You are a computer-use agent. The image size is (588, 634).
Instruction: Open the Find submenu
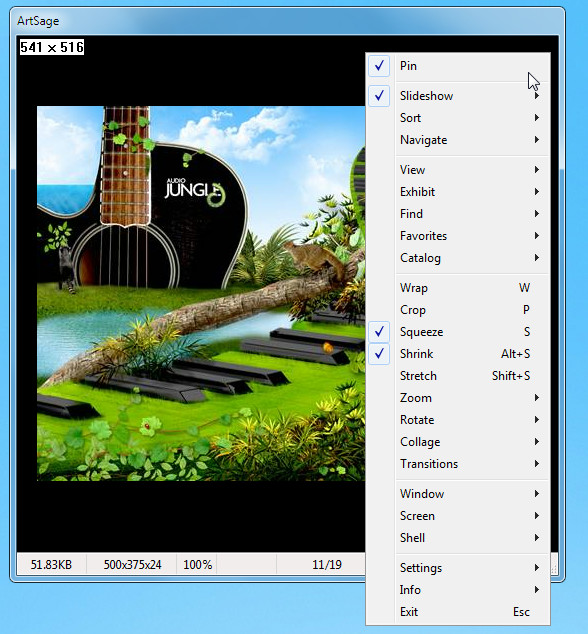point(458,213)
